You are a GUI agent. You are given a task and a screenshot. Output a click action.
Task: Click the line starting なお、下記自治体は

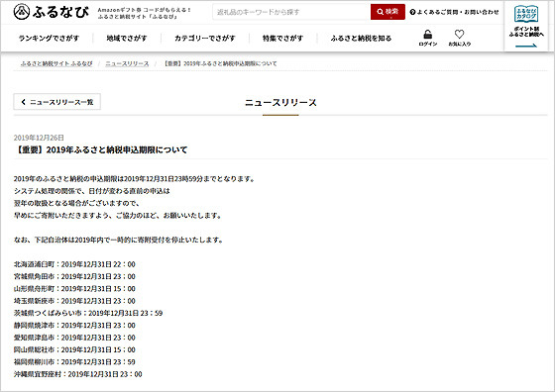[x=118, y=240]
